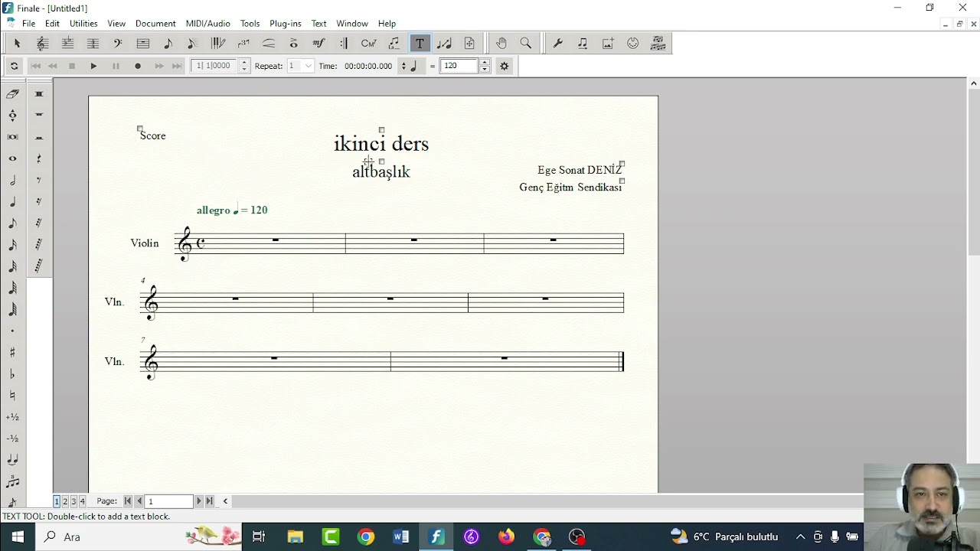Screen dimensions: 980x551
Task: Open Word from the taskbar
Action: tap(401, 537)
